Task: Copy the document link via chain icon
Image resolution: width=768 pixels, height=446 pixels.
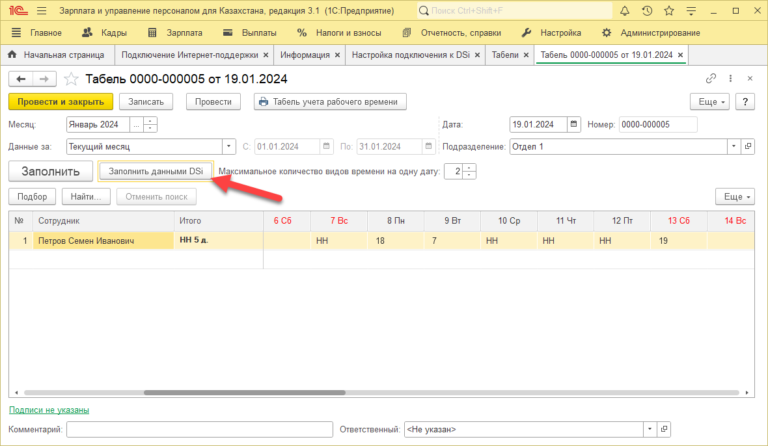Action: 711,78
